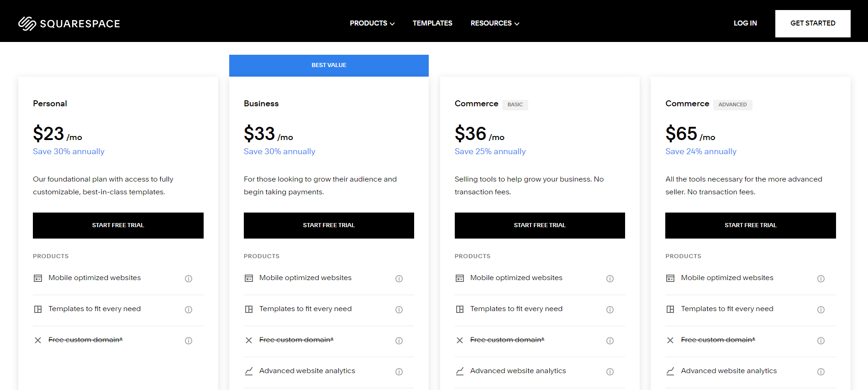The width and height of the screenshot is (868, 390).
Task: Click the Personal plan title
Action: (x=50, y=104)
